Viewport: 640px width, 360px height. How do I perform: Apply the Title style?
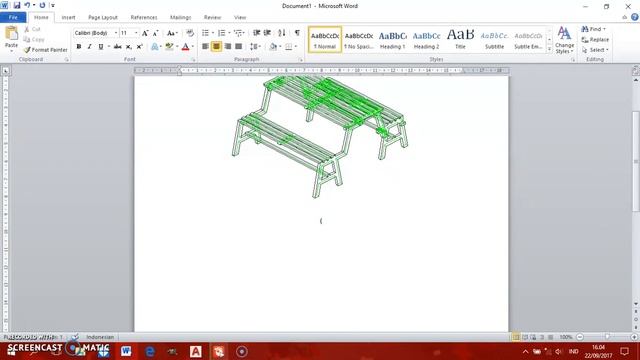point(460,40)
